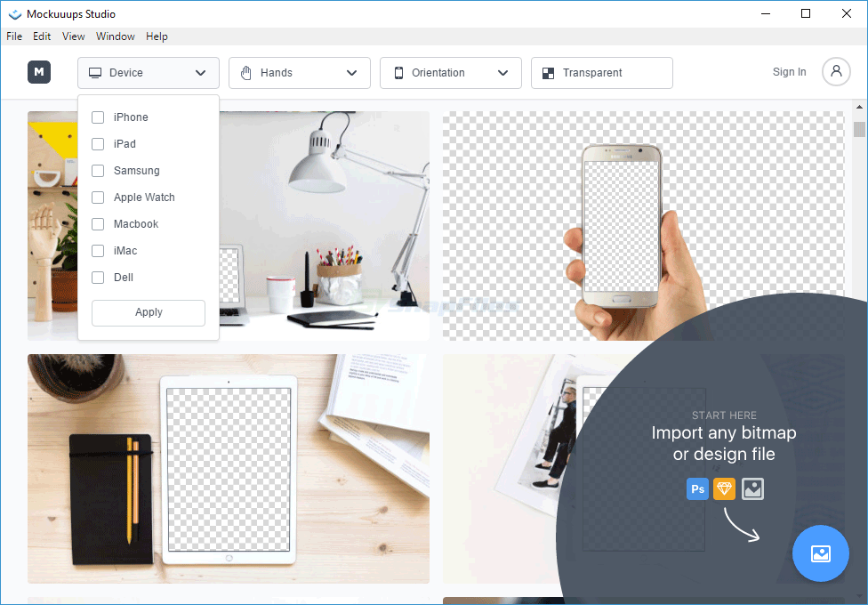Expand the Orientation dropdown chevron
Screen dimensions: 868x605
pos(502,73)
